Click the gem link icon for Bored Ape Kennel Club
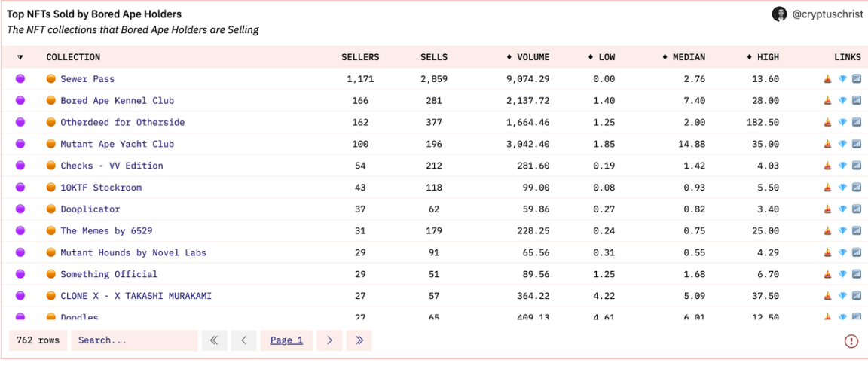Screen dimensions: 868x366 [x=842, y=101]
